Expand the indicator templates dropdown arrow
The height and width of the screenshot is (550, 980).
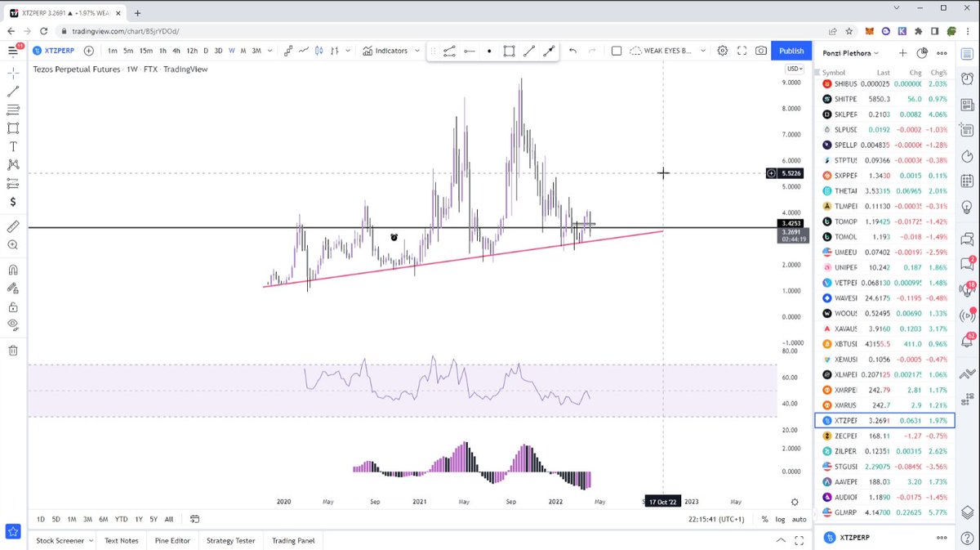click(x=417, y=51)
